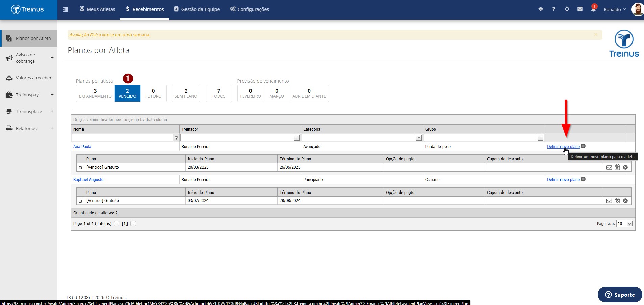This screenshot has width=644, height=305.
Task: Click the refresh sync icon in header
Action: point(567,9)
